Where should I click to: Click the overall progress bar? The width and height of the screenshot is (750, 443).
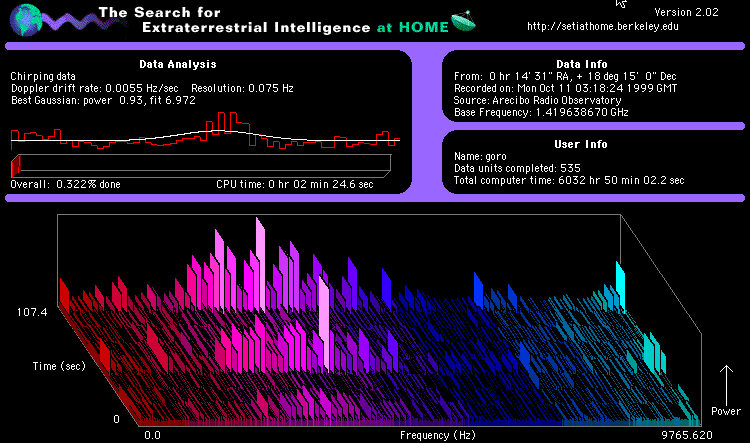[200, 164]
